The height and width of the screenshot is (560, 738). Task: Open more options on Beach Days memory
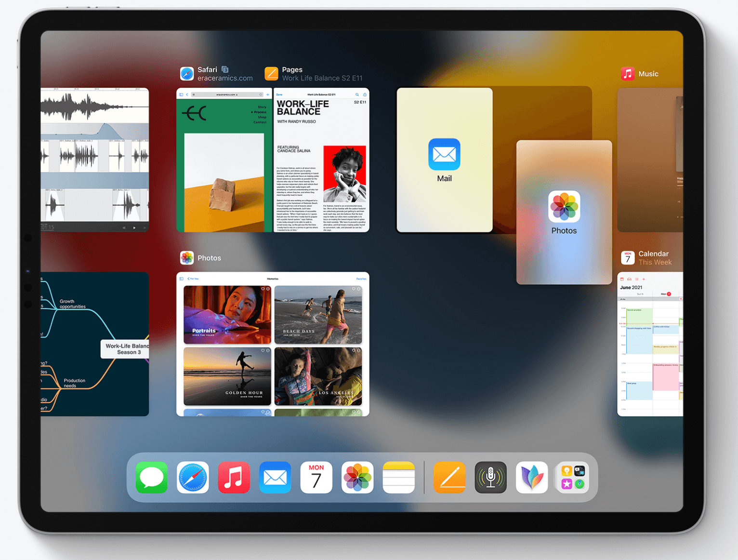pyautogui.click(x=359, y=289)
